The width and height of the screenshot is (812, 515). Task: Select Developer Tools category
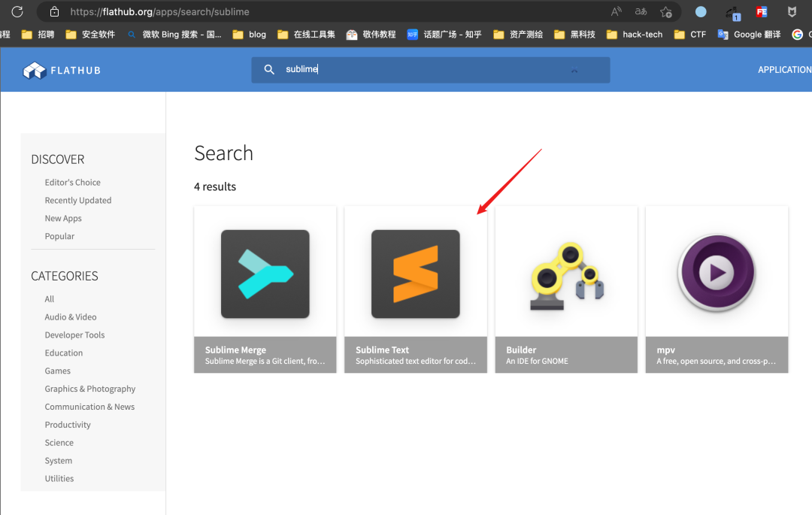tap(74, 335)
